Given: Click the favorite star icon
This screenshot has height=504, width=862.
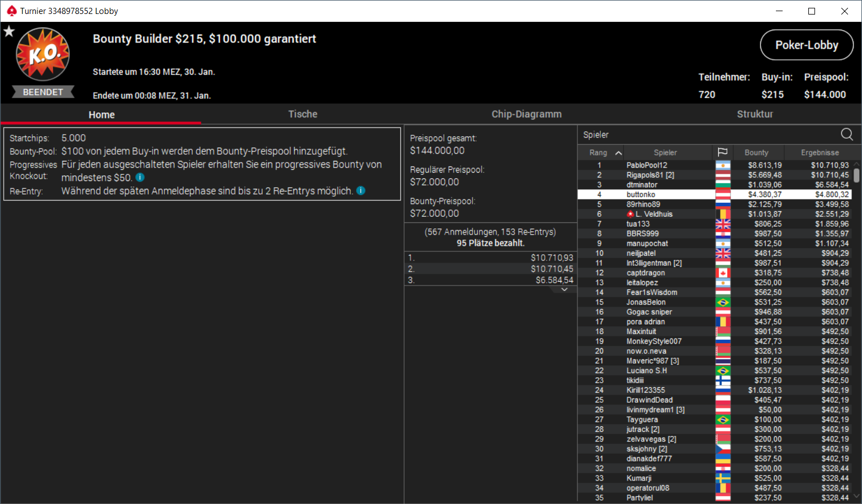Looking at the screenshot, I should coord(9,31).
